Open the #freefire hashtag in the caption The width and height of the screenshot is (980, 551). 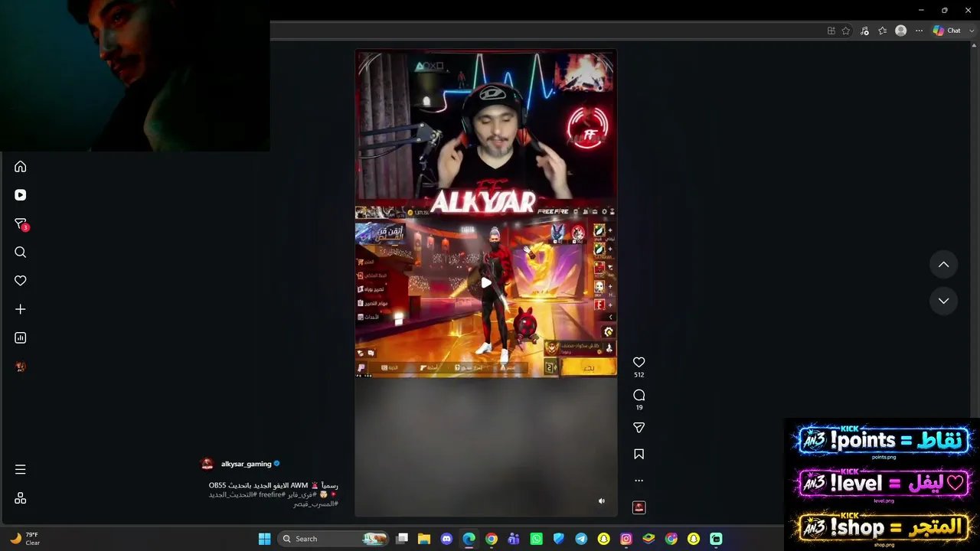(272, 494)
